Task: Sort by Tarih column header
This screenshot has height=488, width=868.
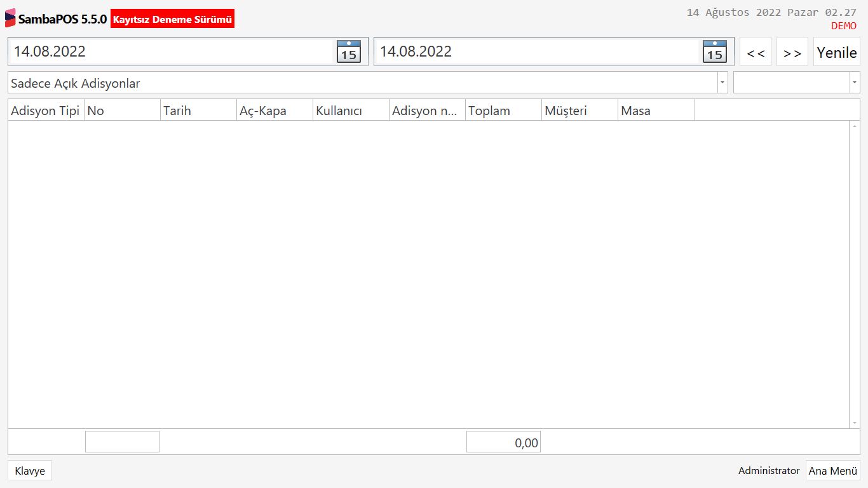Action: click(x=198, y=110)
